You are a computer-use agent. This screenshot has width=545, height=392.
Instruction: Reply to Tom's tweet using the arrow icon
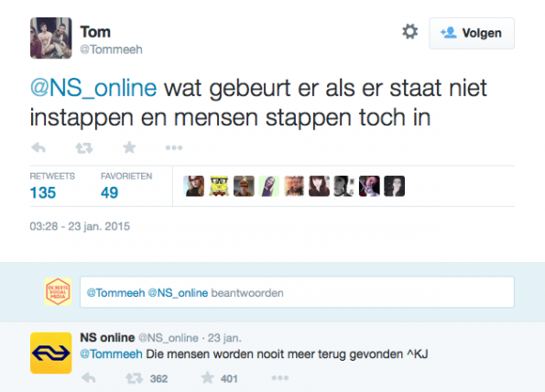38,147
